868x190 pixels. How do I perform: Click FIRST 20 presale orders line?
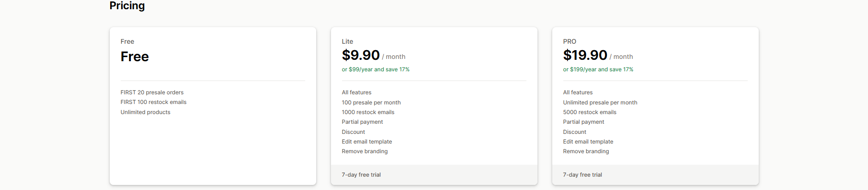(x=152, y=92)
